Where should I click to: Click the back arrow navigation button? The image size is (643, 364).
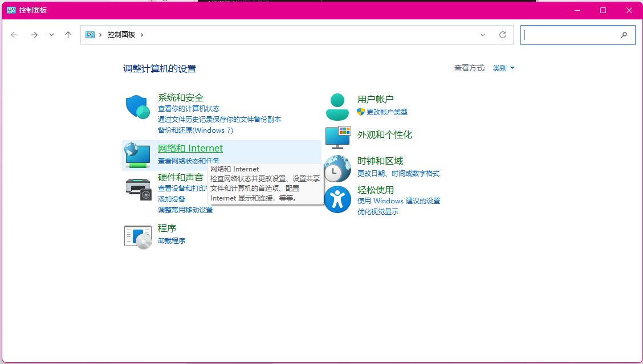pos(14,35)
